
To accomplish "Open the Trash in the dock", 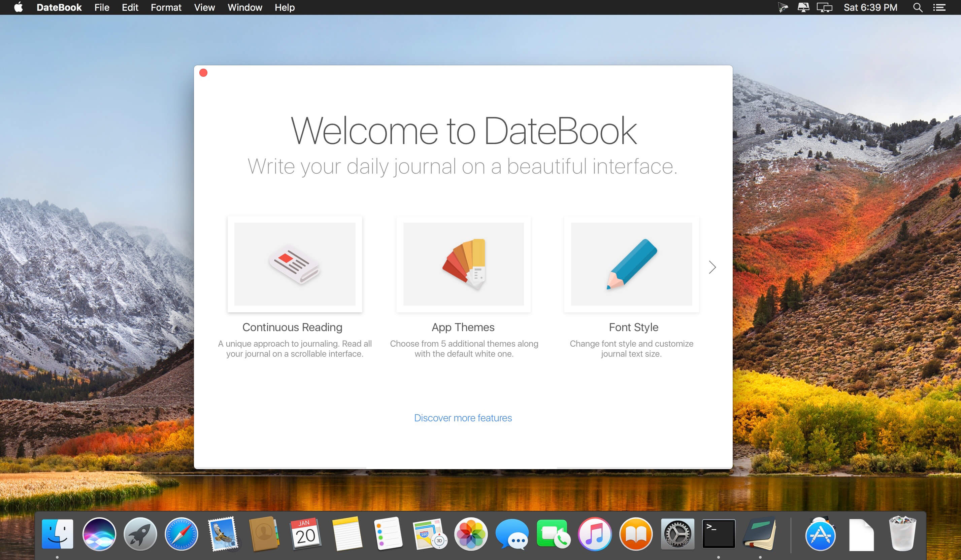I will click(x=902, y=534).
